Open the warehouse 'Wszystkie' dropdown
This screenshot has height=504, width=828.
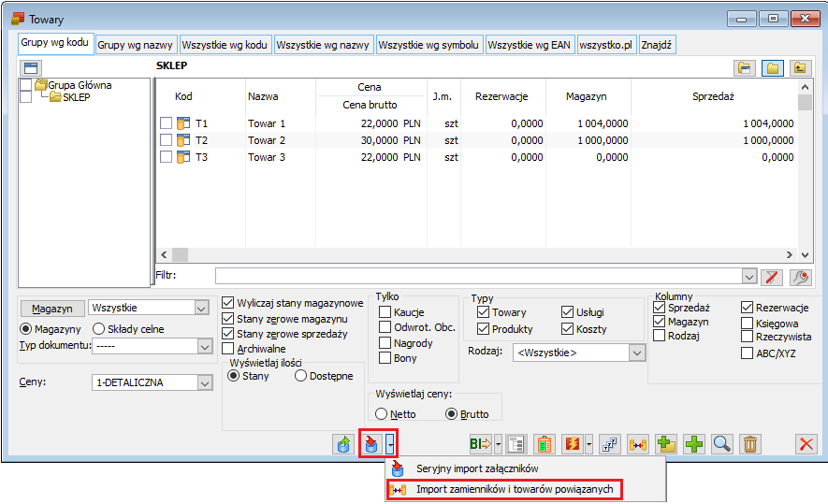[x=201, y=308]
